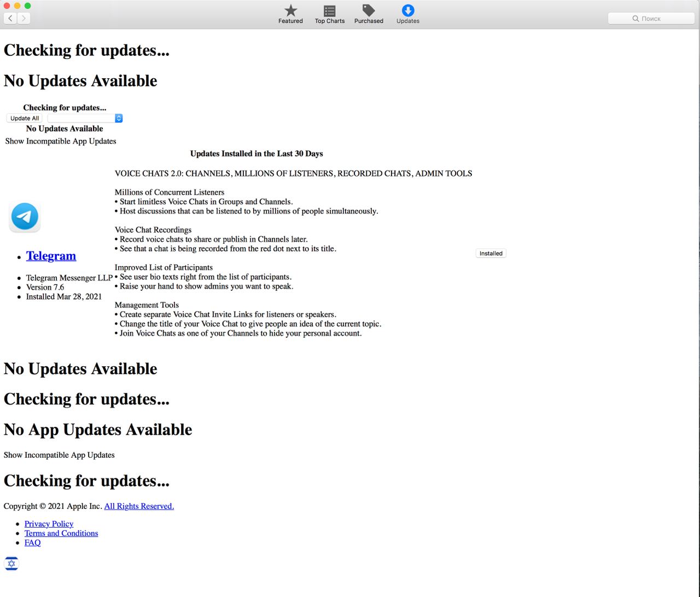700x597 pixels.
Task: Click the Telegram app icon
Action: [25, 216]
